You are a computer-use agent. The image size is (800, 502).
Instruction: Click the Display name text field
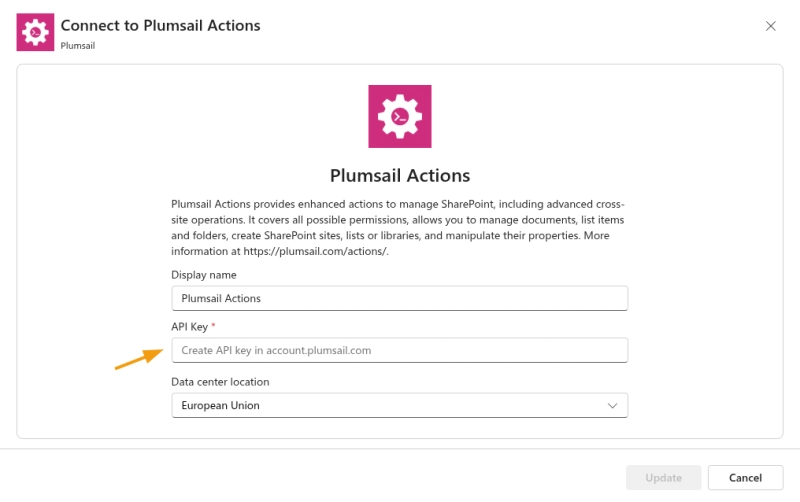[399, 298]
